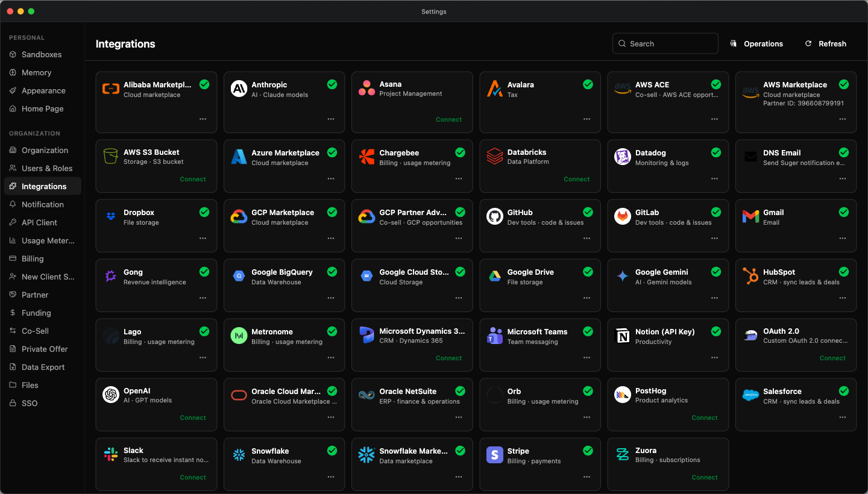Image resolution: width=868 pixels, height=494 pixels.
Task: Open the more options menu on the Anthropic card
Action: click(x=331, y=119)
